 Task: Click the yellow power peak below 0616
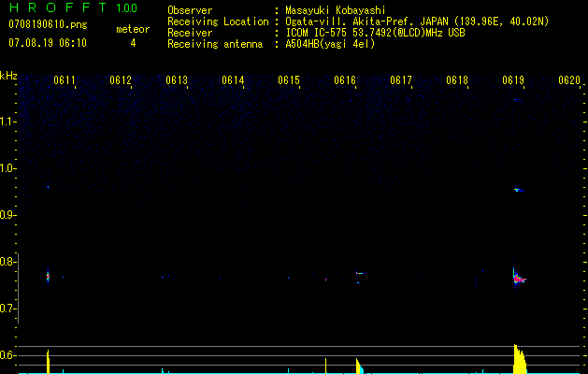pos(360,366)
